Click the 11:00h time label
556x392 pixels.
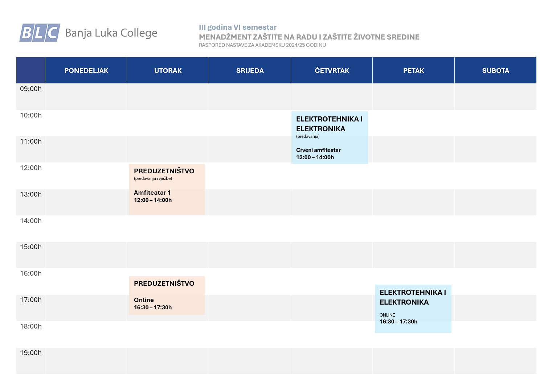(31, 141)
